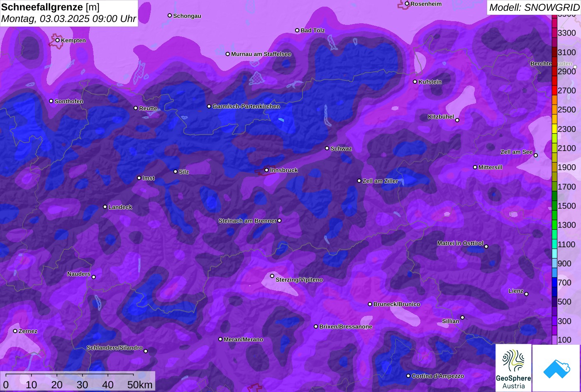The image size is (581, 392).
Task: Click the 3300 value in the legend
Action: click(567, 33)
